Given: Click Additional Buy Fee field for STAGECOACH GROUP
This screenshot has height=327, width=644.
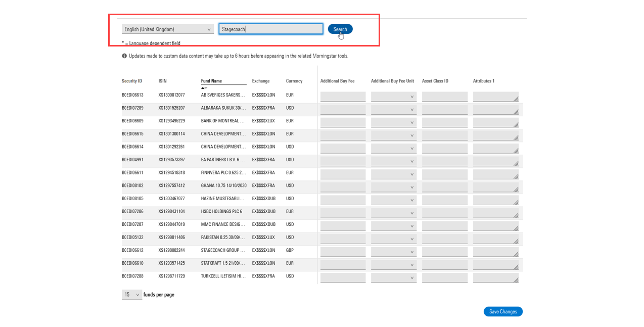Looking at the screenshot, I should 343,252.
